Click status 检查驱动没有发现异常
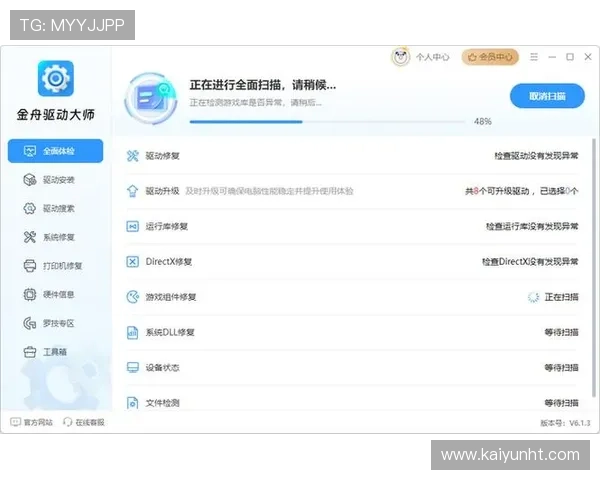 (536, 156)
